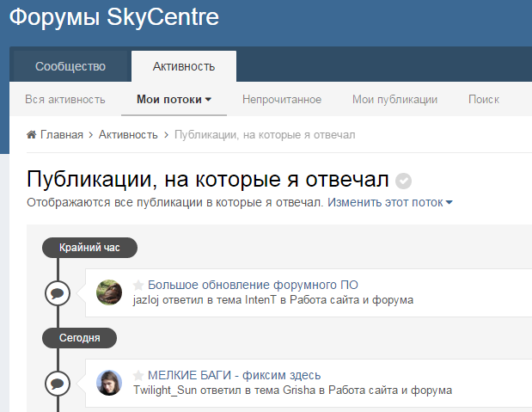This screenshot has width=532, height=412.
Task: Go to Непрочитанное content
Action: click(282, 99)
